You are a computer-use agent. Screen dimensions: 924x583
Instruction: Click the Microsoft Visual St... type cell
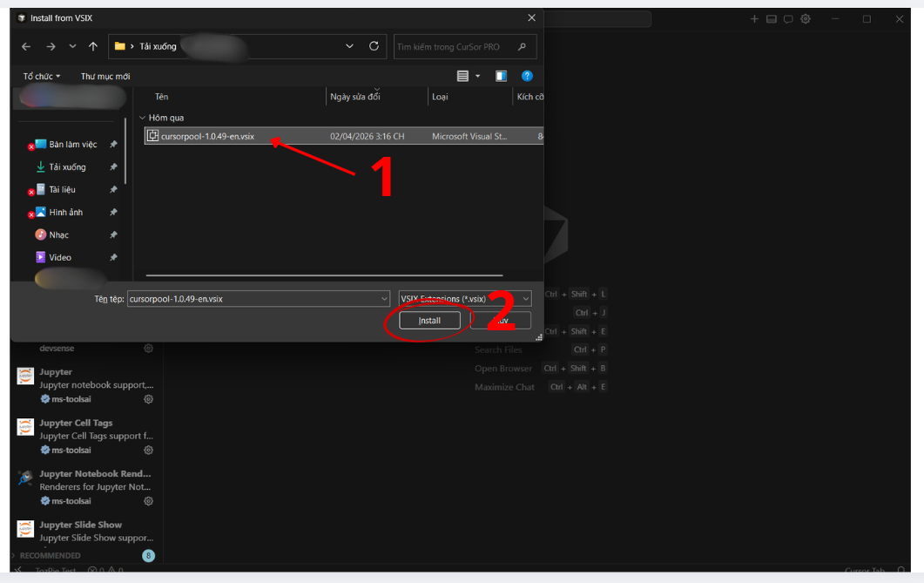click(469, 136)
